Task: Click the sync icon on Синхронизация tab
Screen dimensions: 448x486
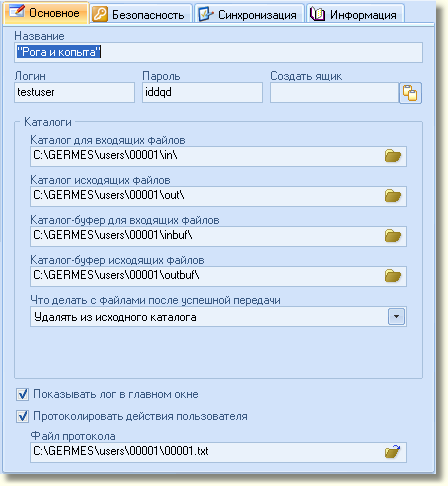Action: pyautogui.click(x=205, y=14)
